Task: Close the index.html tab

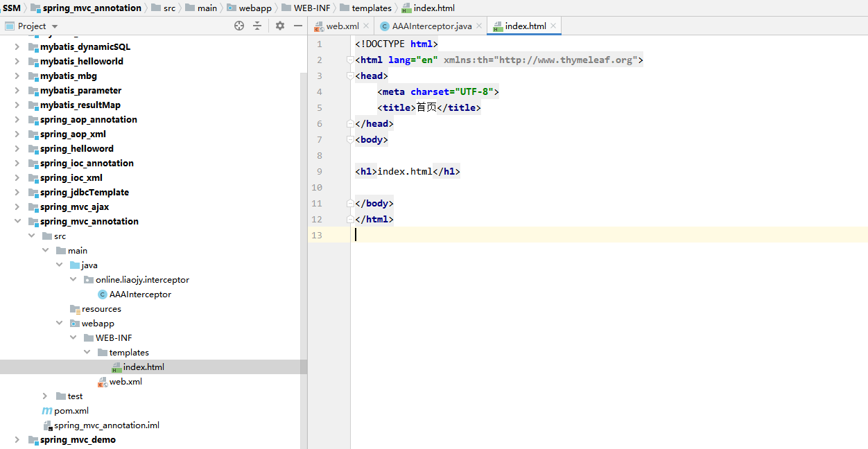Action: tap(555, 26)
